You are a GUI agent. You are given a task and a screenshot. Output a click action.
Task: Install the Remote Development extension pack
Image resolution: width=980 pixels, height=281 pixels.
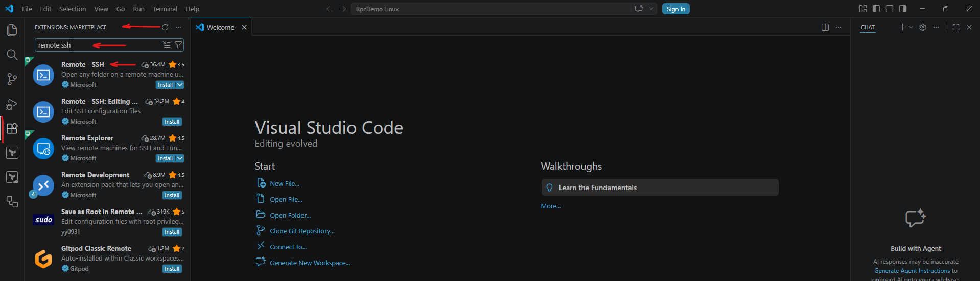point(172,195)
